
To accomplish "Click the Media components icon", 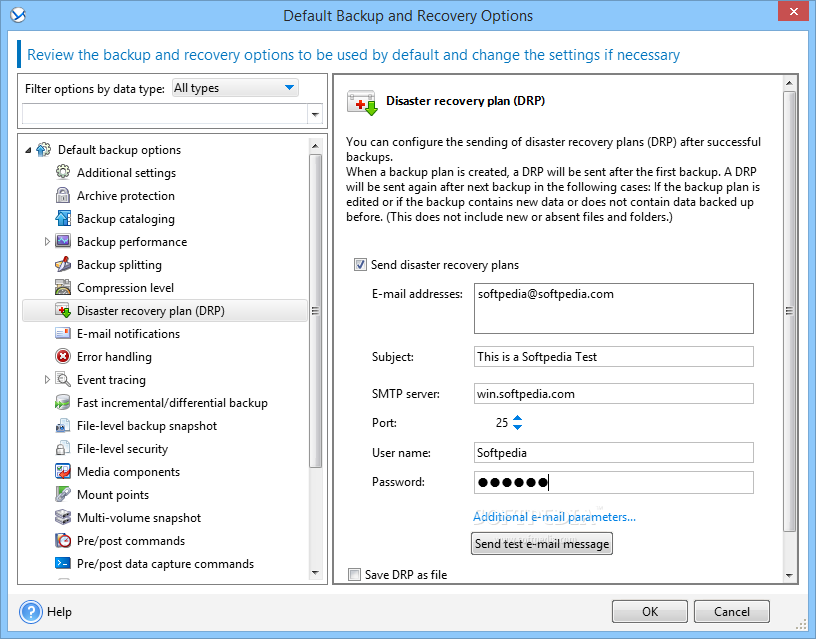I will (x=63, y=471).
